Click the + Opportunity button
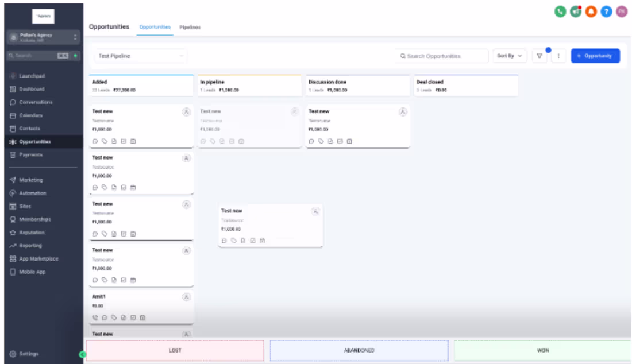Screen dimensions: 632x364 (595, 56)
